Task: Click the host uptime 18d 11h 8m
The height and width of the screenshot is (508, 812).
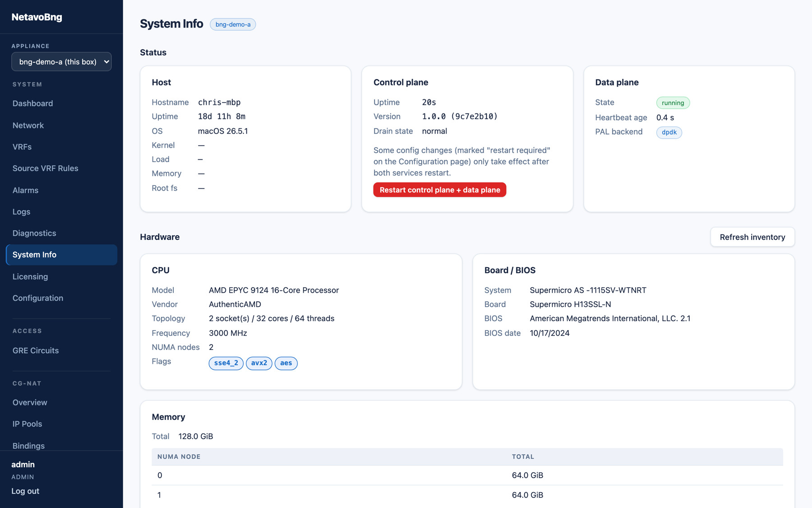Action: pos(221,117)
